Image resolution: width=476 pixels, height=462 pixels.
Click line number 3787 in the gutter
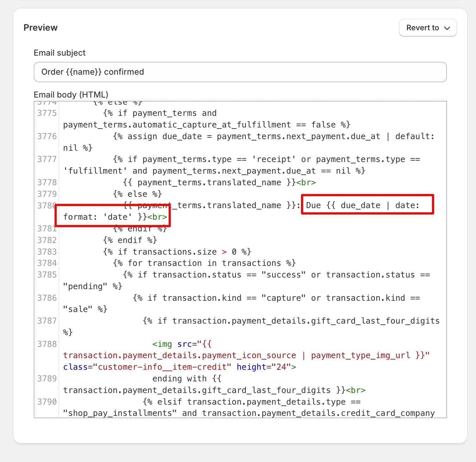[x=47, y=321]
